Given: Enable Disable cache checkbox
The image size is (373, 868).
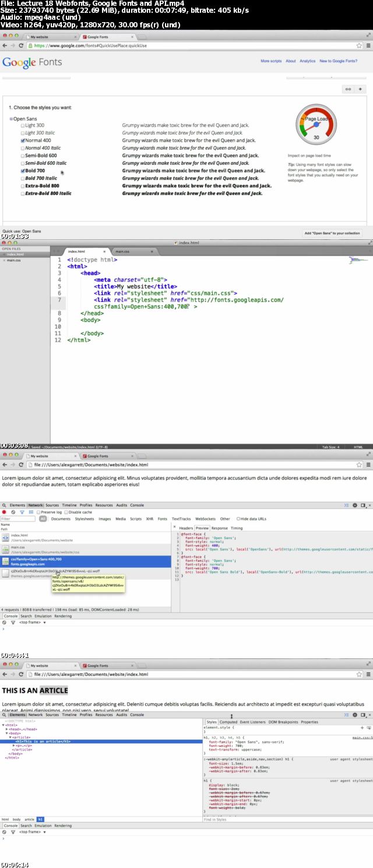Looking at the screenshot, I should coord(66,512).
